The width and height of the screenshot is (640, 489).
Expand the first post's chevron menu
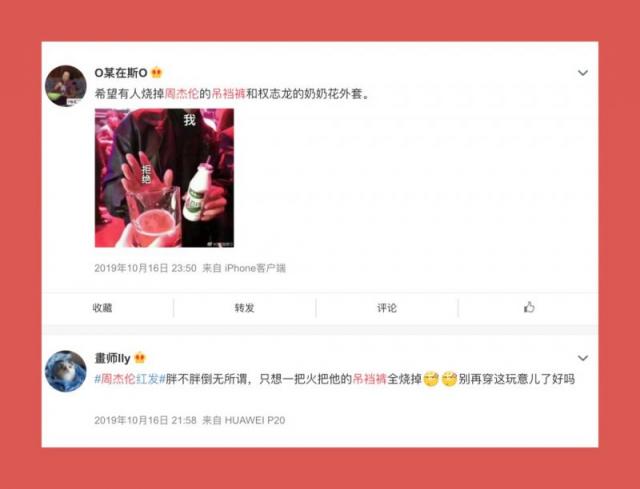pyautogui.click(x=583, y=73)
